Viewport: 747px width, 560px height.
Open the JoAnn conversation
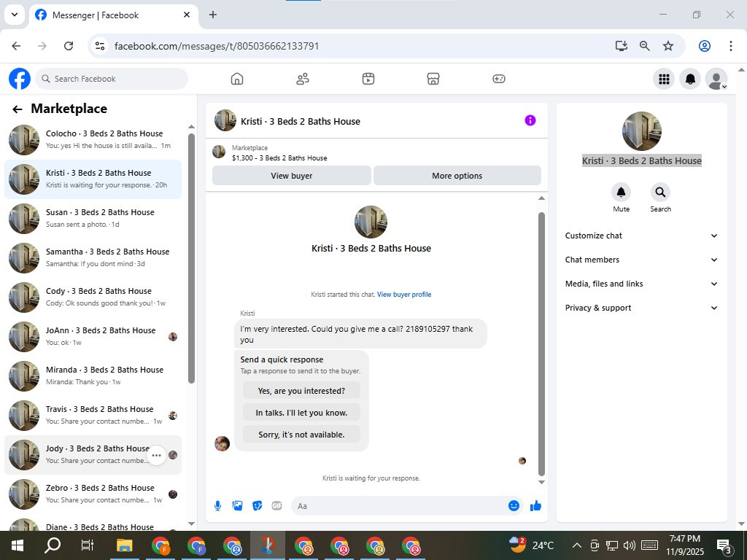point(93,337)
